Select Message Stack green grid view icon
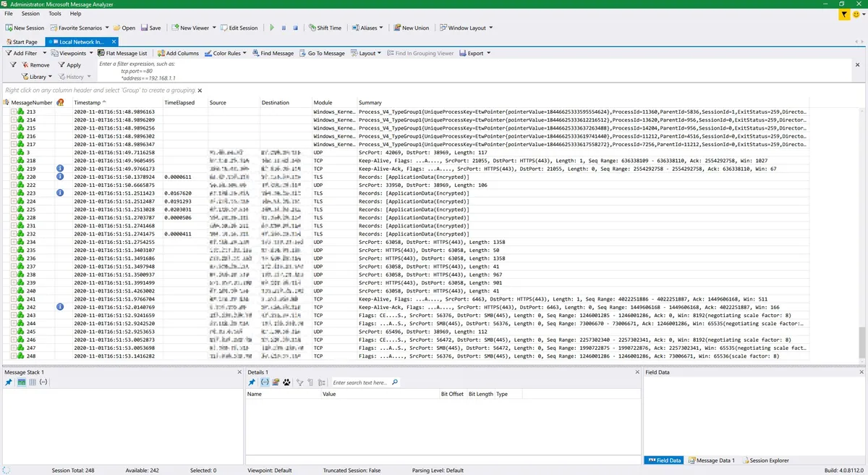868x475 pixels. point(21,382)
